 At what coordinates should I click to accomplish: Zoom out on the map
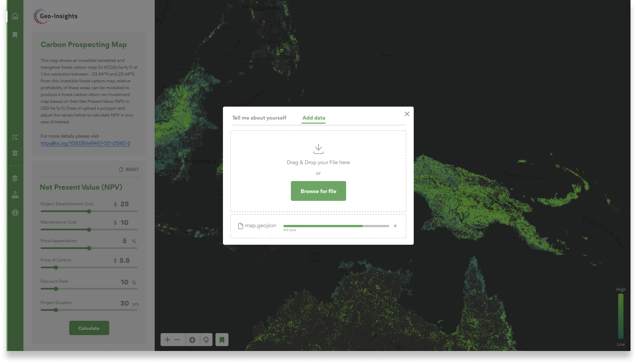click(x=177, y=340)
